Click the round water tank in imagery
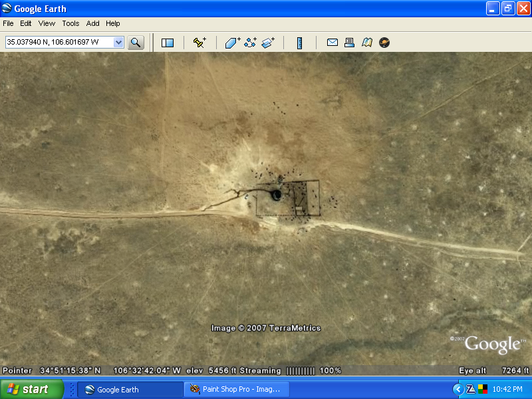This screenshot has width=532, height=399. 276,195
